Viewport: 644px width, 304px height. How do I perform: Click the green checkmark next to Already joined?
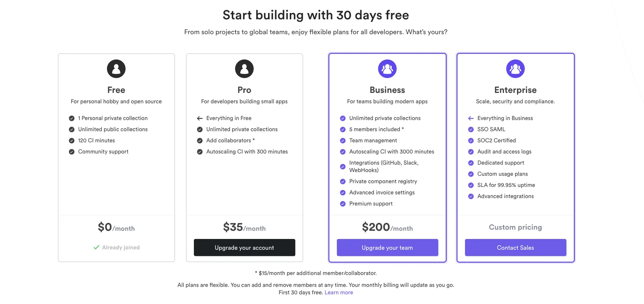(97, 248)
